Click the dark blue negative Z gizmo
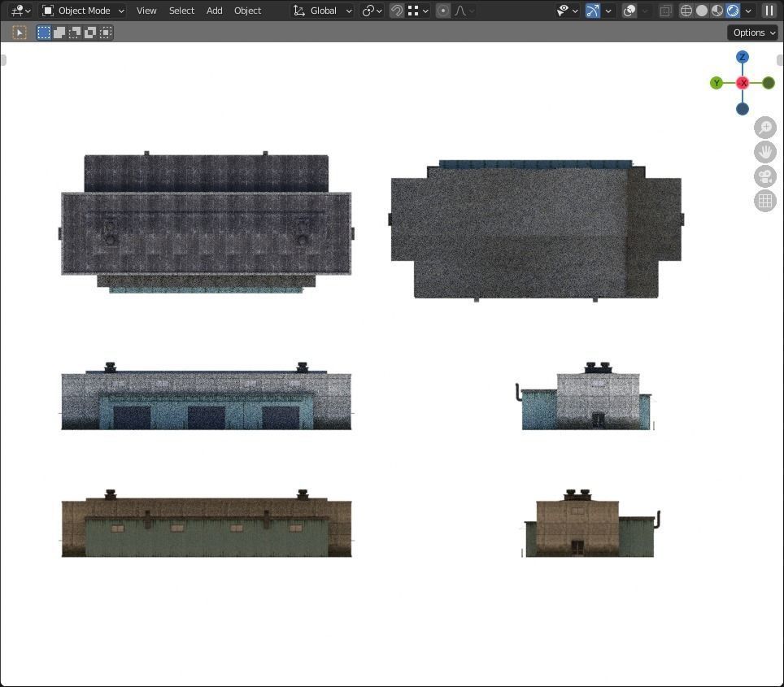 point(742,109)
